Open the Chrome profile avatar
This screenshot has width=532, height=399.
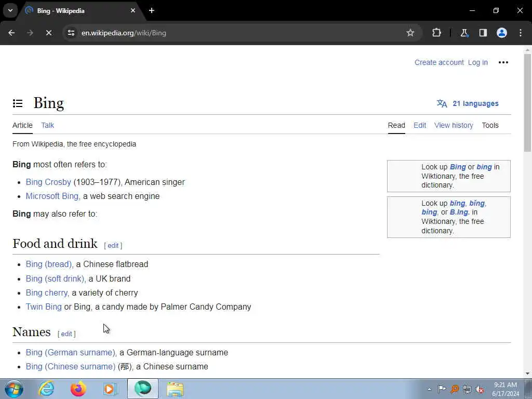(x=502, y=33)
